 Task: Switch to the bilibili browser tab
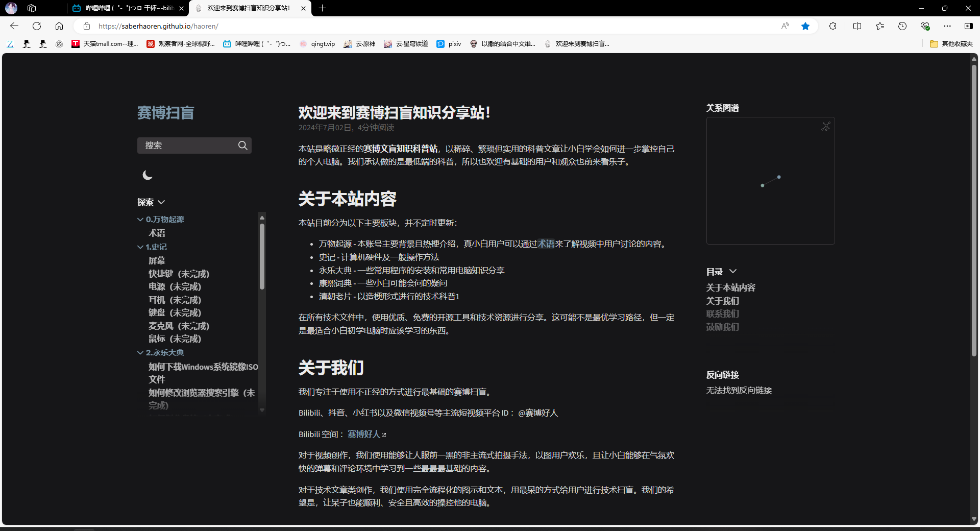click(128, 8)
